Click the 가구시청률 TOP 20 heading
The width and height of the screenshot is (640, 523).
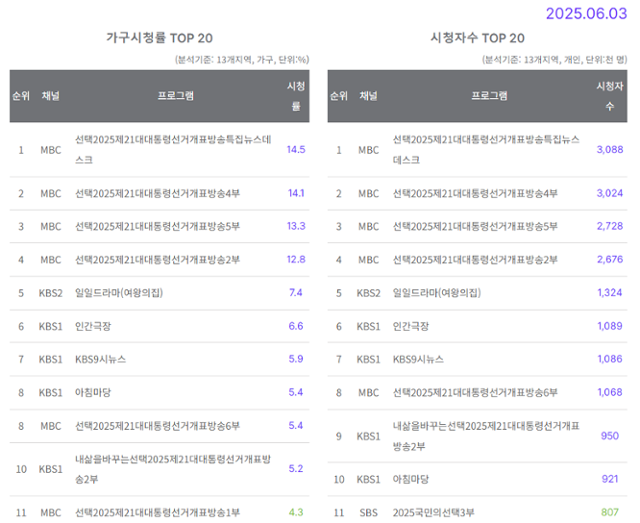click(x=160, y=38)
